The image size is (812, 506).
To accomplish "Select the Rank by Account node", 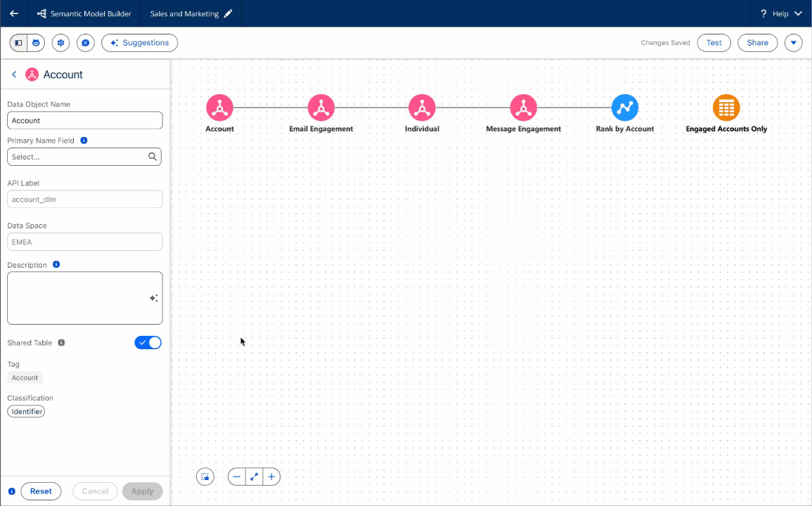I will pyautogui.click(x=624, y=108).
